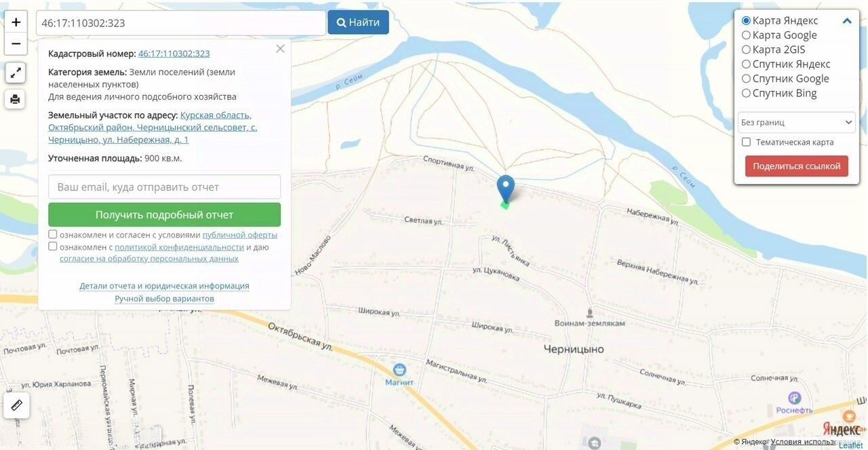
Task: Click the blue location pin marker
Action: (x=505, y=189)
